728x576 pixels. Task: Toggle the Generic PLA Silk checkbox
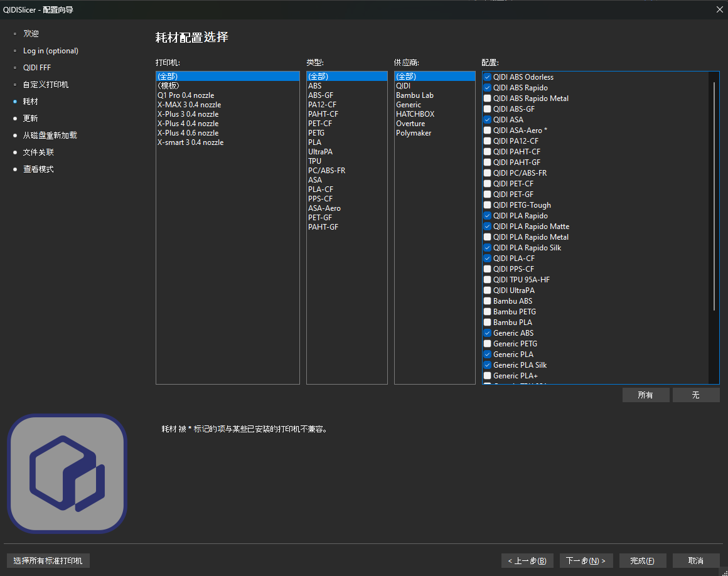488,365
